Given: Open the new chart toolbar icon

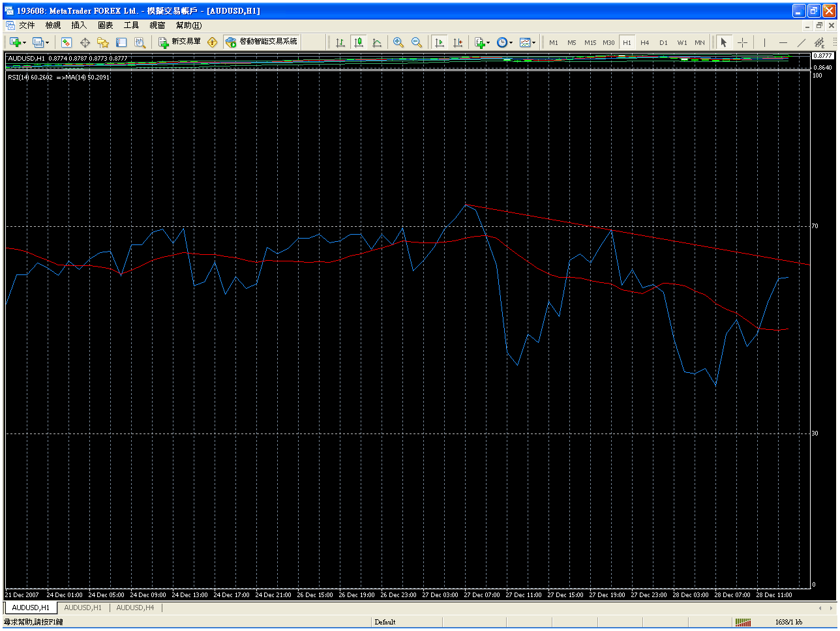Looking at the screenshot, I should tap(15, 42).
